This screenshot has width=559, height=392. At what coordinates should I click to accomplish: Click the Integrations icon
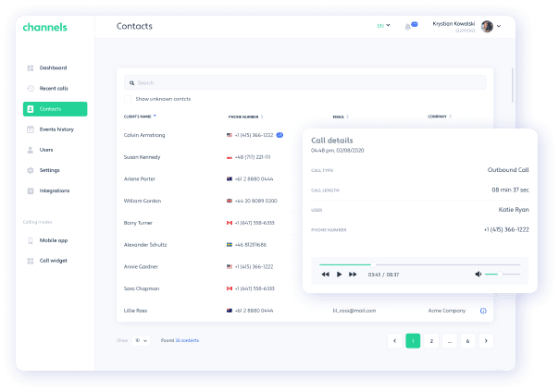click(31, 190)
